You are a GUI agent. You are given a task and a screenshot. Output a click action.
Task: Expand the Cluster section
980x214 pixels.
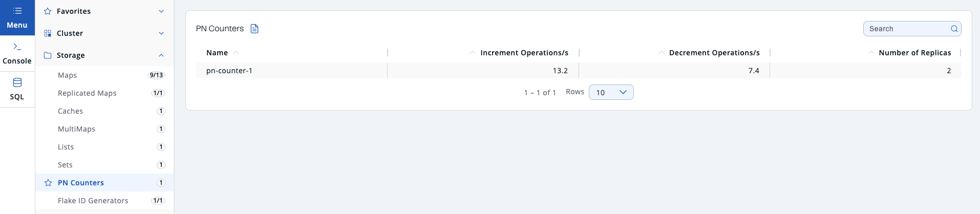tap(161, 33)
